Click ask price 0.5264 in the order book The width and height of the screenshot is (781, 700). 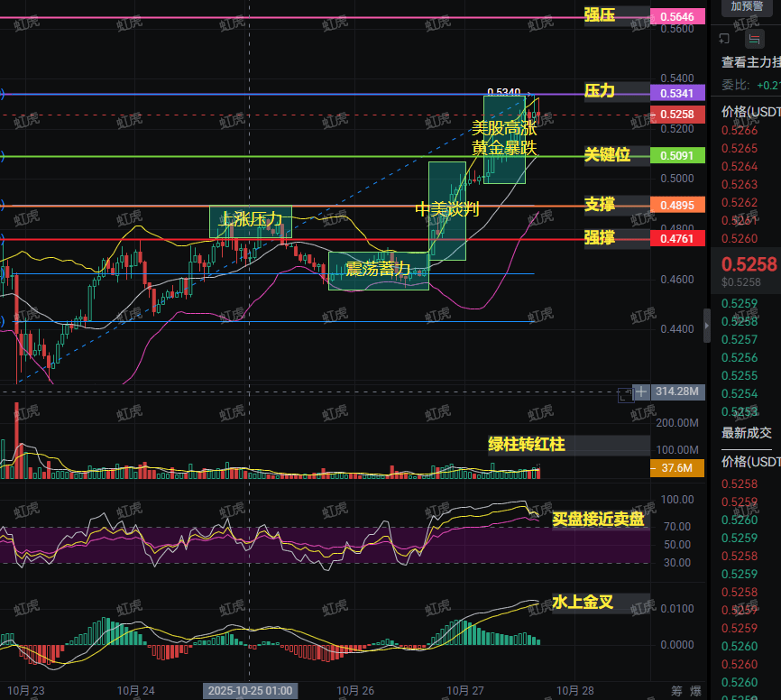click(x=740, y=166)
